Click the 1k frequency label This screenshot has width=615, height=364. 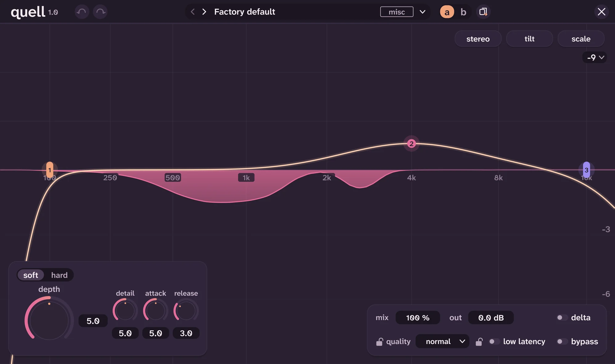(x=246, y=178)
